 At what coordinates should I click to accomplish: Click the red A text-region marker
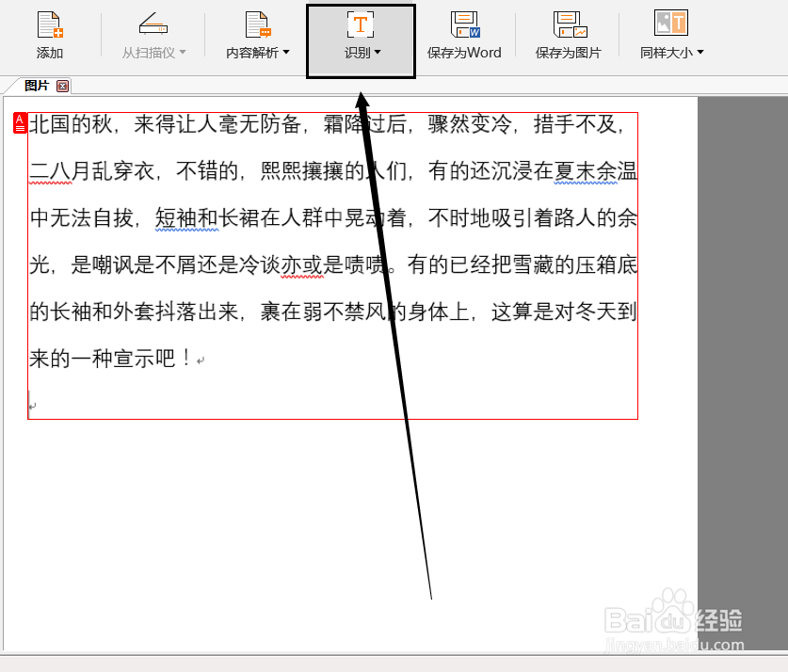20,123
